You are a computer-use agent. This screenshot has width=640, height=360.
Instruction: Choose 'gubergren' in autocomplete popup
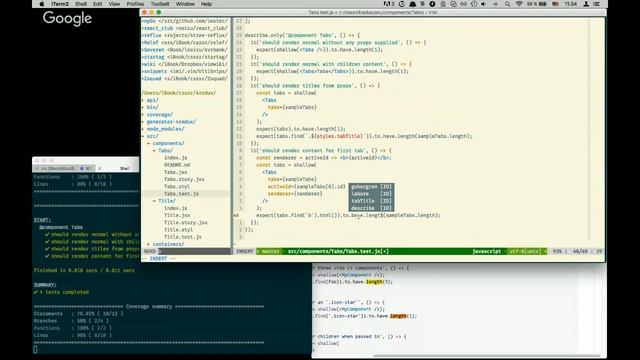click(x=371, y=187)
